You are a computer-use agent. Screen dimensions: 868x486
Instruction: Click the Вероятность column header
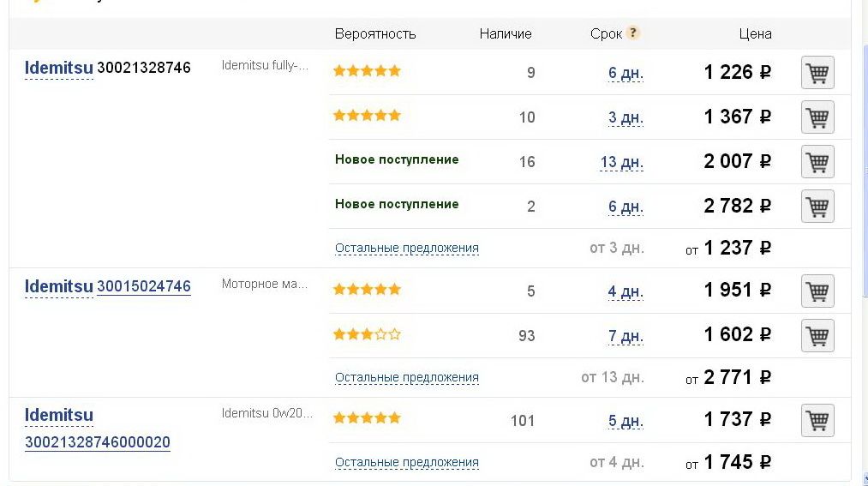tap(375, 34)
